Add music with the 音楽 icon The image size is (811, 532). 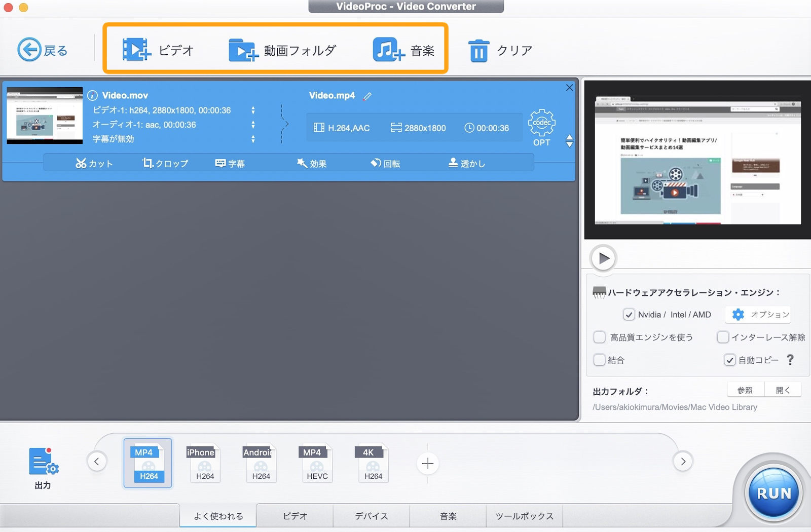389,50
